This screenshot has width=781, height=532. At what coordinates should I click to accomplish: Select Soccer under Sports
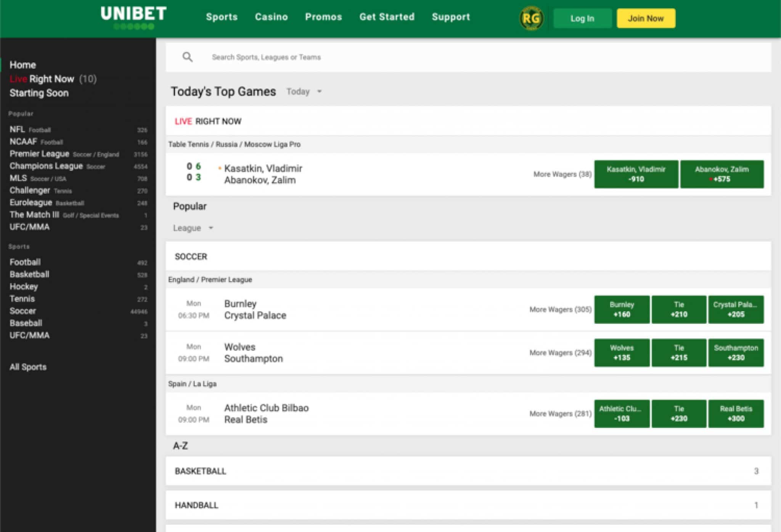click(78, 311)
